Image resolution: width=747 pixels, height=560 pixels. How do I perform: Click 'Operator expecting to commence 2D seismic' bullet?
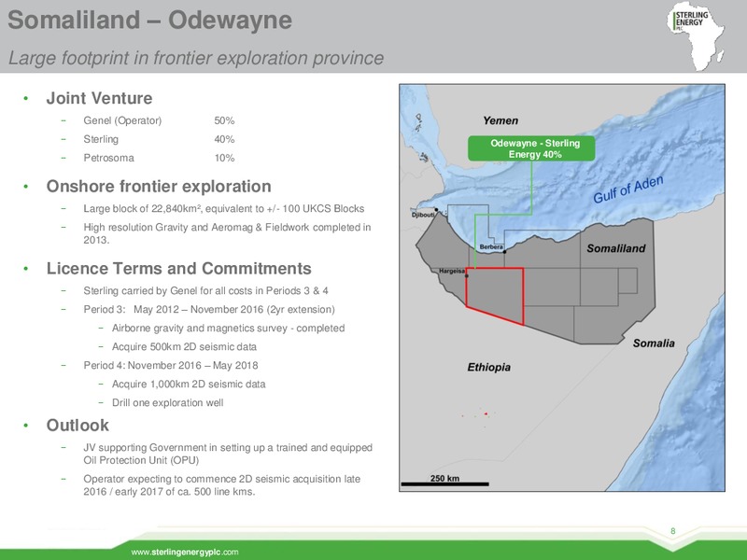point(221,484)
